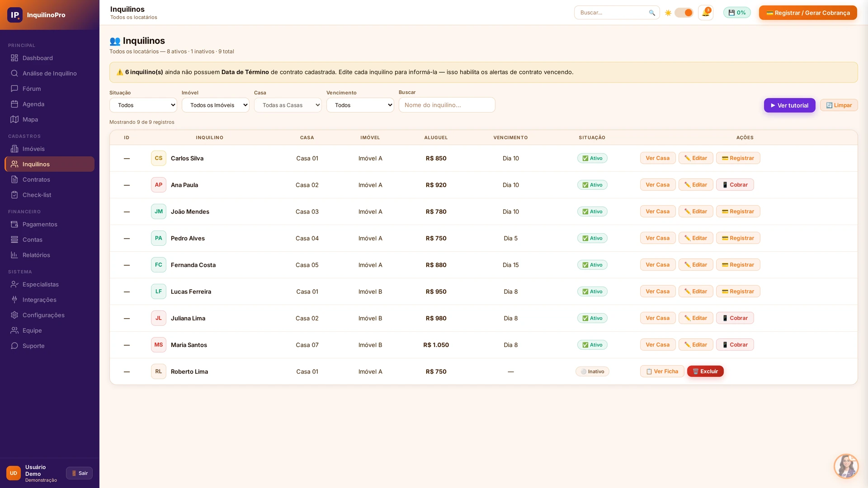Click the CS avatar for Carlos Silva
The width and height of the screenshot is (868, 488).
159,158
